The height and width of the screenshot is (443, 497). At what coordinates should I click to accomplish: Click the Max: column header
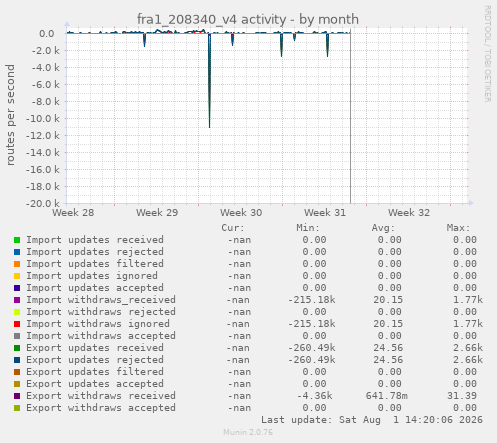click(458, 228)
